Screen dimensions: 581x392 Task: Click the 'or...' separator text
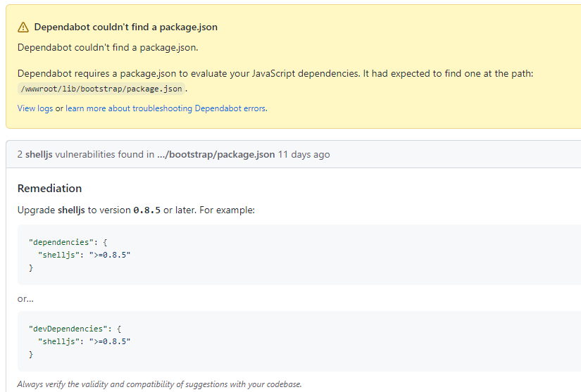pos(25,298)
